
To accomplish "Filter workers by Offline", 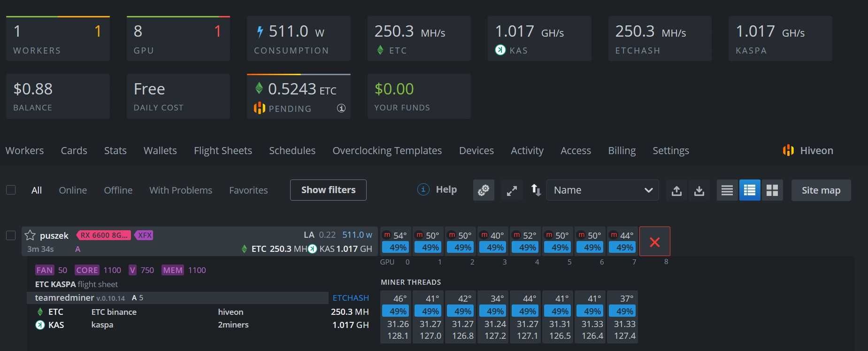I will [118, 190].
